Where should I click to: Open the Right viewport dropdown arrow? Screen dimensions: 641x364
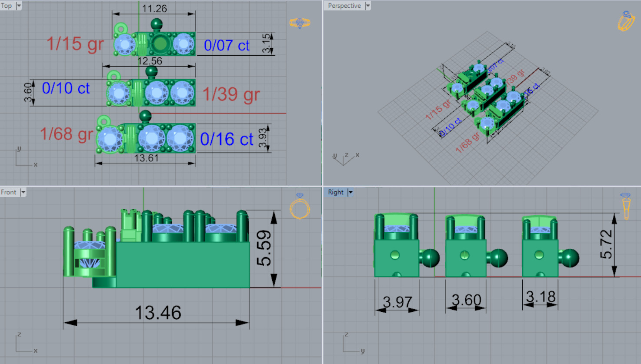point(350,192)
